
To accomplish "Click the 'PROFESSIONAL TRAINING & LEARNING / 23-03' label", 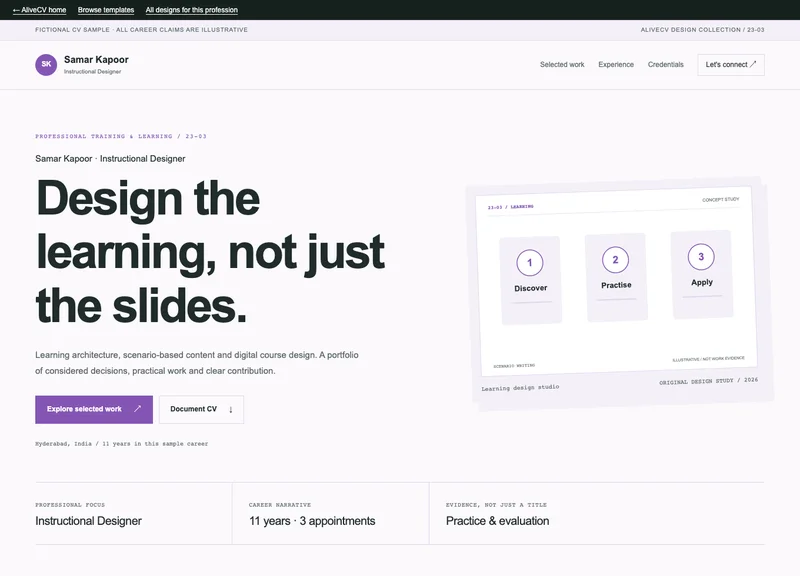I will pos(121,136).
